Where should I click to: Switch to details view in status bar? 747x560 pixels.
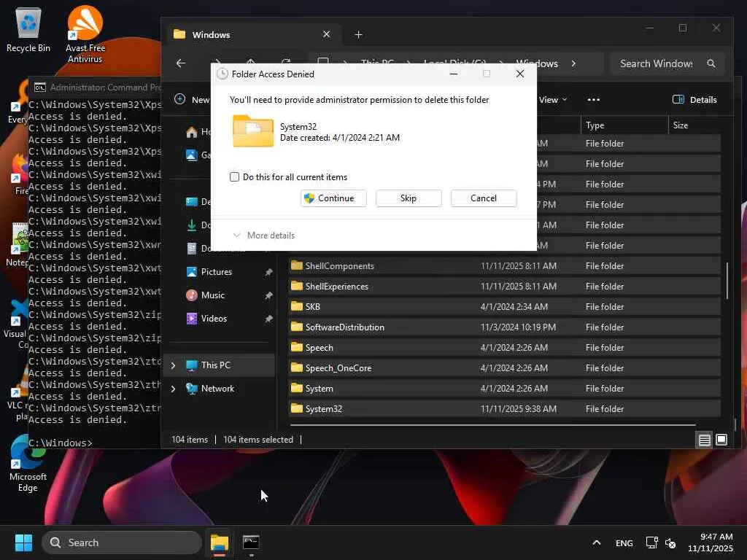[704, 440]
